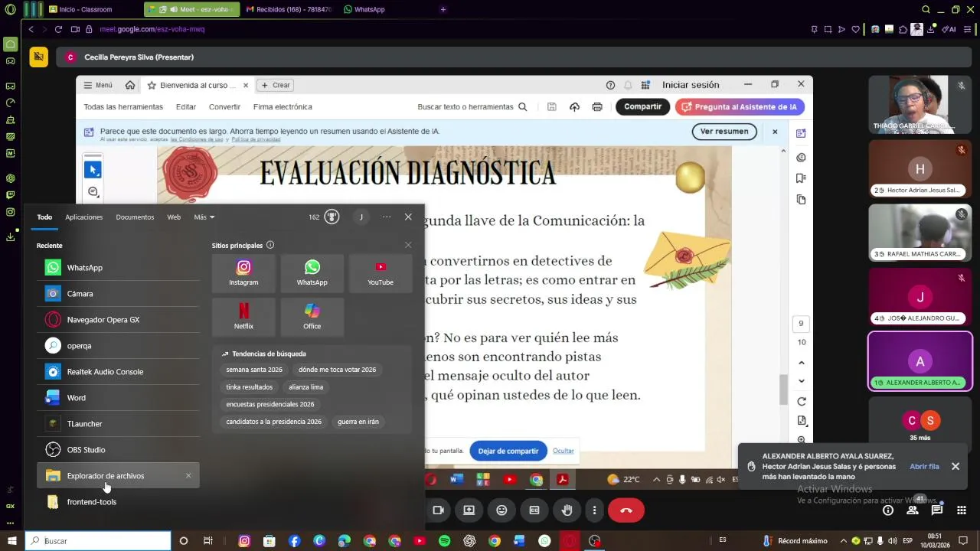Open Convertir in Acrobat toolbar

point(224,107)
